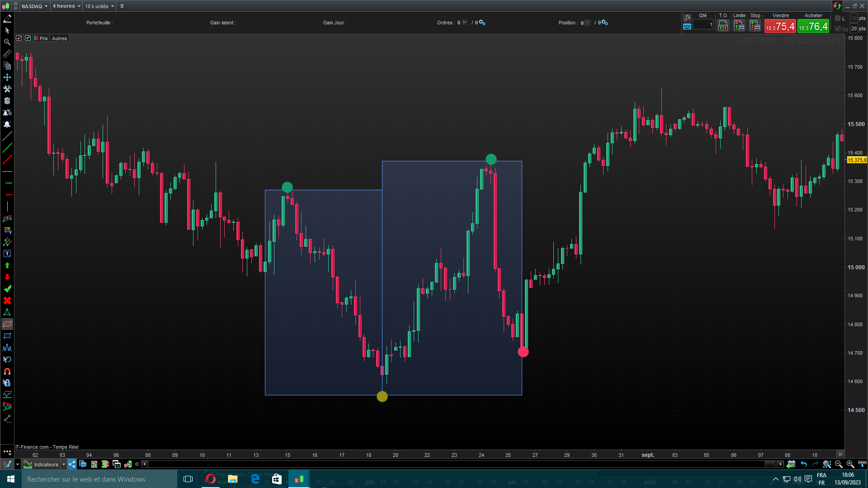868x488 pixels.
Task: Click the quantity Qté input field
Action: pos(703,25)
